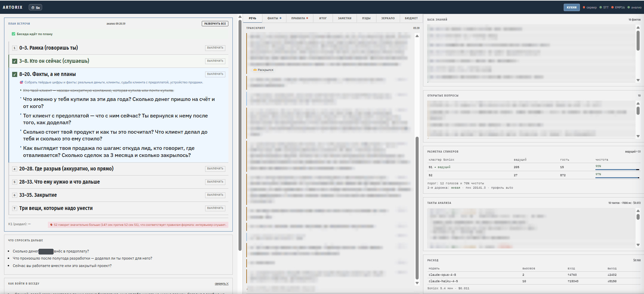Expand the '20–28. Где разрыв' section title
644x294 pixels.
[x=66, y=169]
